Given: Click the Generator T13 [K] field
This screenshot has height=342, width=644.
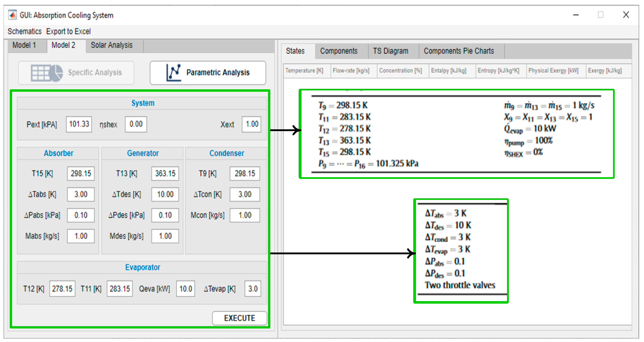Looking at the screenshot, I should 165,173.
